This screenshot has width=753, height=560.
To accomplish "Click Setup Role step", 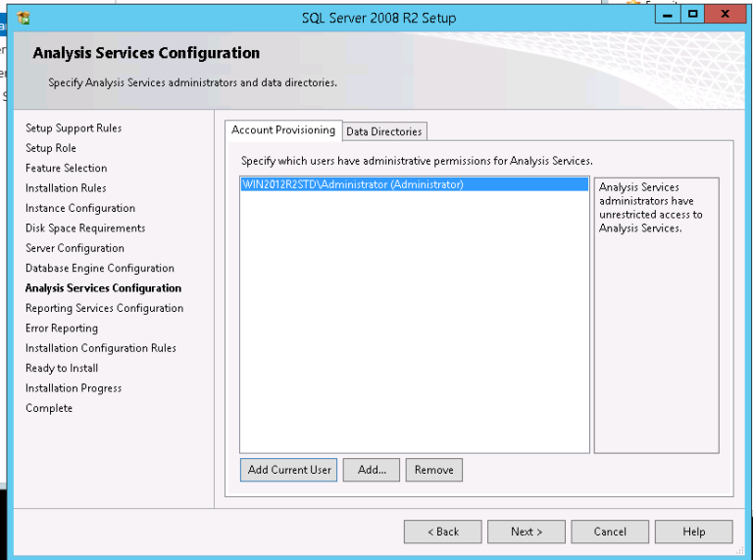I will [51, 148].
